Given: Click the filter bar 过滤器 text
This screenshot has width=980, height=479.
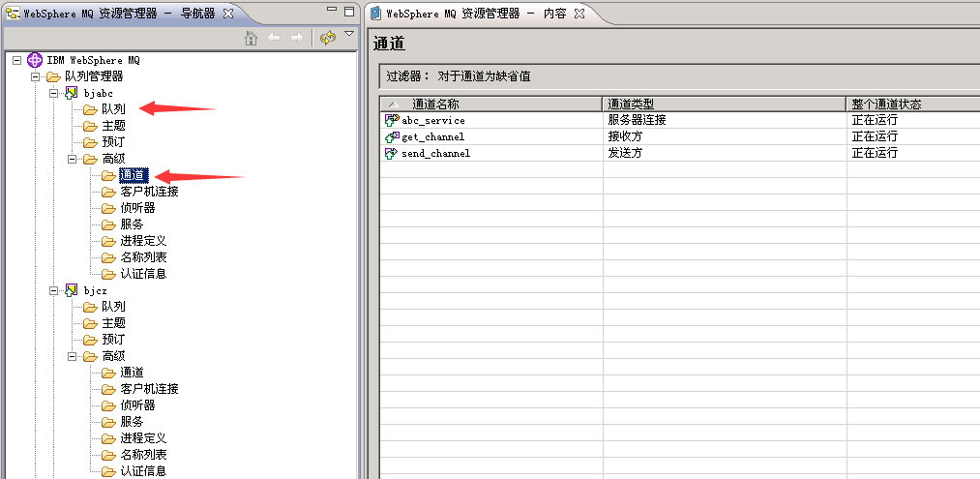Looking at the screenshot, I should coord(459,76).
